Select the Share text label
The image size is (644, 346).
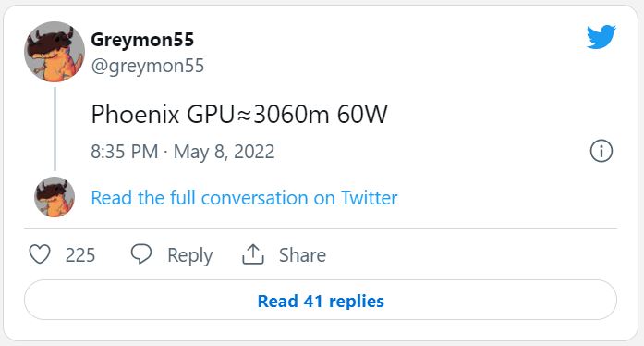[x=302, y=255]
